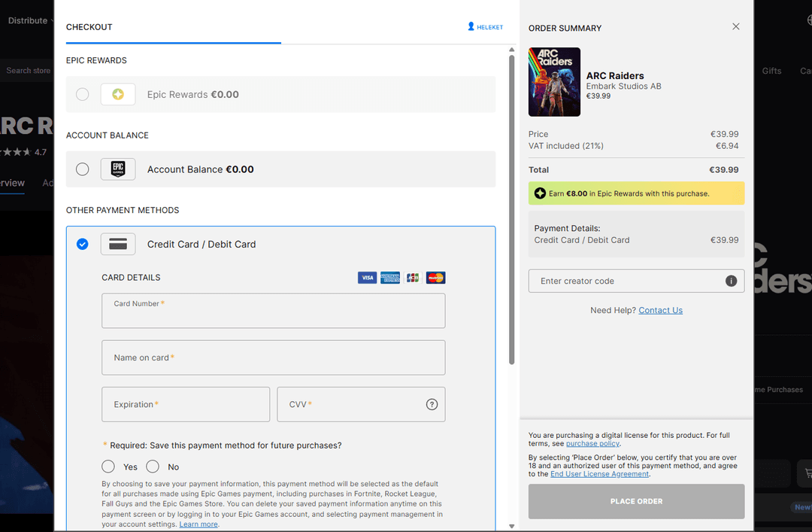Click the scrollbar down arrow

[x=512, y=526]
